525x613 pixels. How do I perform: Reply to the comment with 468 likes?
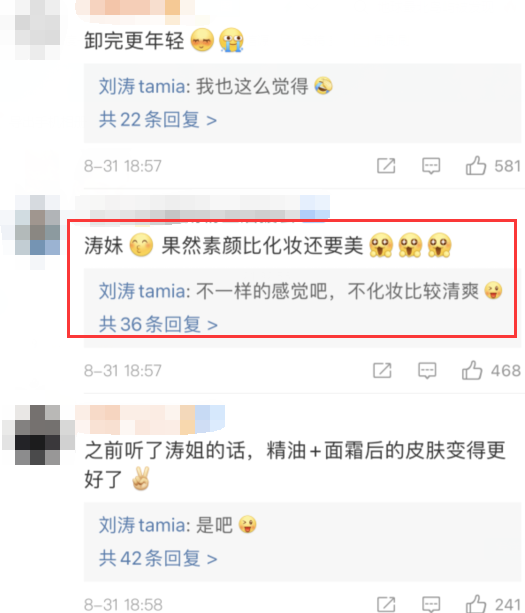[x=427, y=371]
